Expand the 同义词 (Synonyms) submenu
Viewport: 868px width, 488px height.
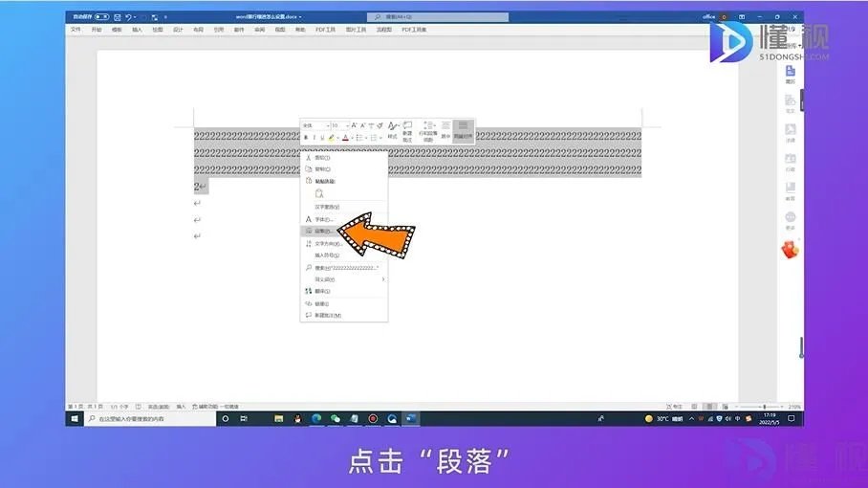(343, 279)
